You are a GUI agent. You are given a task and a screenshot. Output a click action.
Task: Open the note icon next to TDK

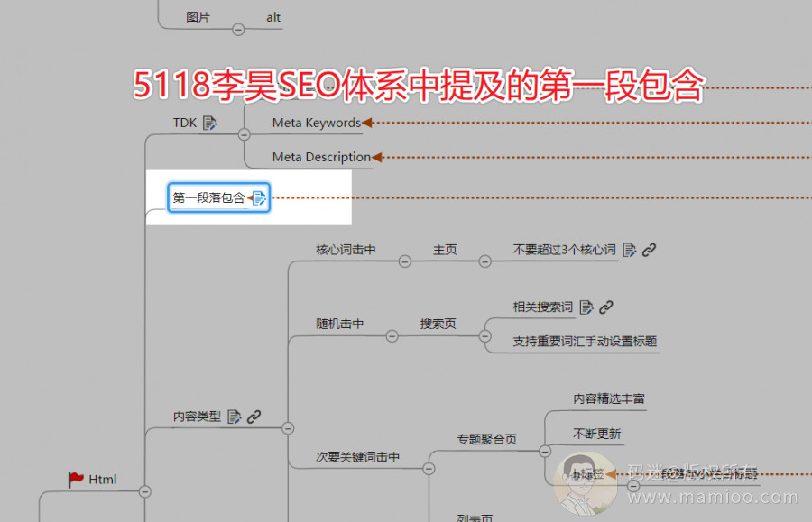pyautogui.click(x=210, y=123)
